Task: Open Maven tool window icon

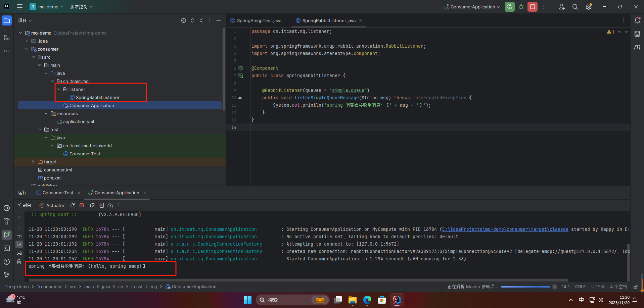Action: pos(637,47)
